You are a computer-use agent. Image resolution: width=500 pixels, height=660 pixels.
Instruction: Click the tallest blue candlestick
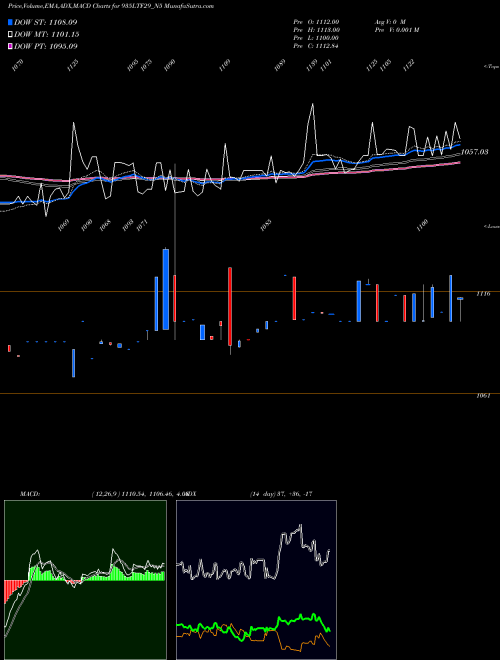(x=166, y=289)
